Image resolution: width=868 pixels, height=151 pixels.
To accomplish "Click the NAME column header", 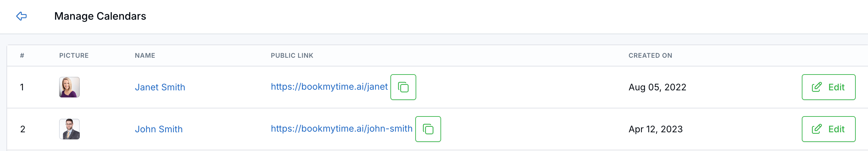I will click(145, 55).
